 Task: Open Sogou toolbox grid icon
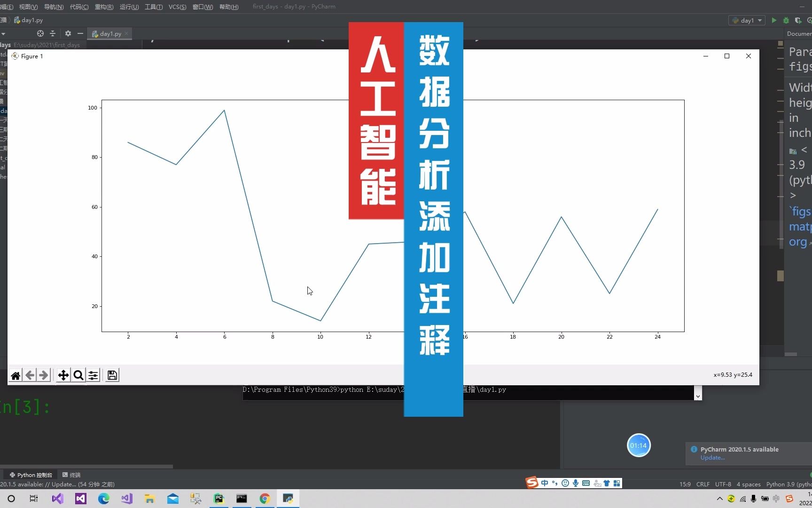617,483
